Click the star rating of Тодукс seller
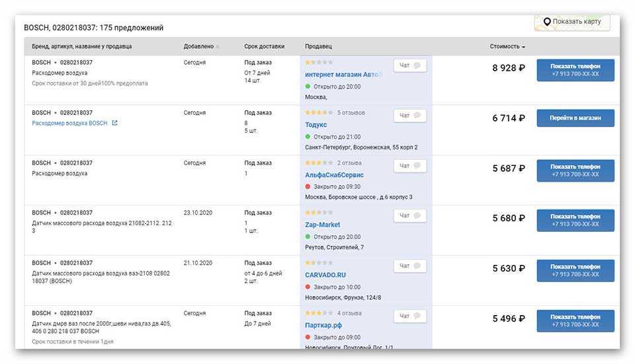Image resolution: width=635 pixels, height=364 pixels. pos(319,113)
